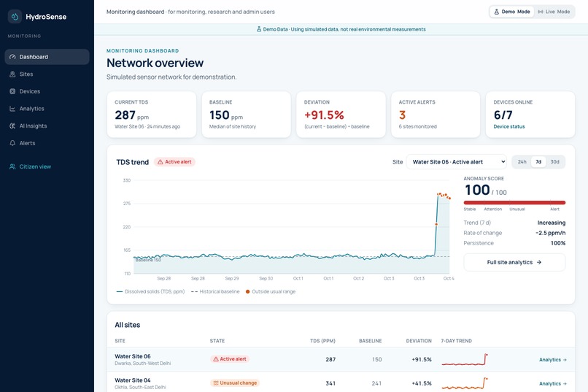The image size is (588, 392).
Task: Select the 24h time range
Action: pos(522,162)
